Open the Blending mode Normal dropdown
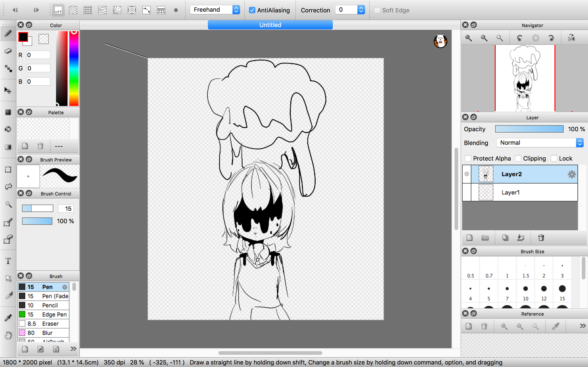The image size is (588, 367). 540,143
